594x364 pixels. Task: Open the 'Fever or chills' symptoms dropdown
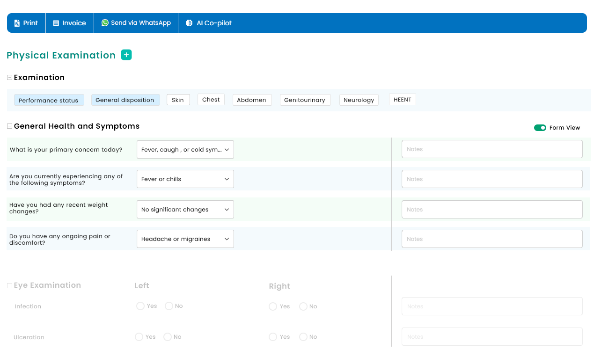click(x=185, y=179)
